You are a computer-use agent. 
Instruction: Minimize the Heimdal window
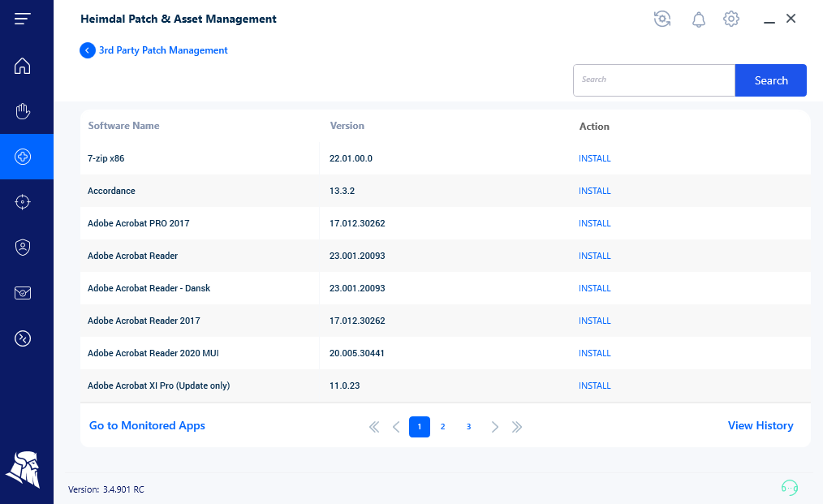point(769,22)
